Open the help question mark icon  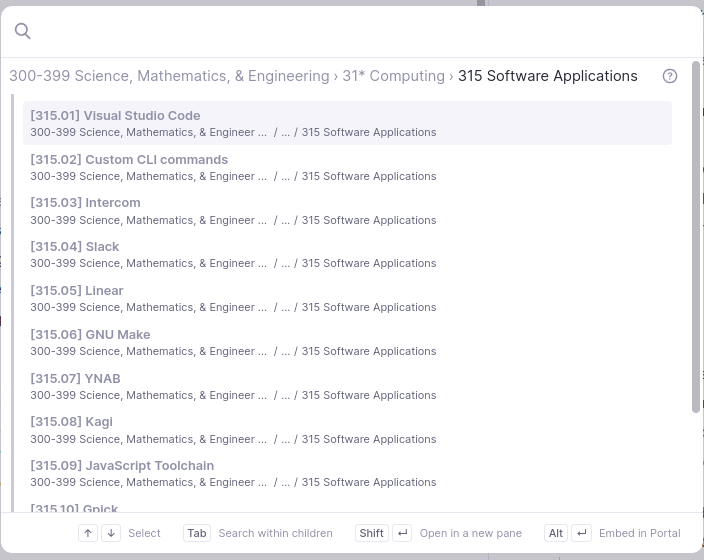(x=670, y=76)
